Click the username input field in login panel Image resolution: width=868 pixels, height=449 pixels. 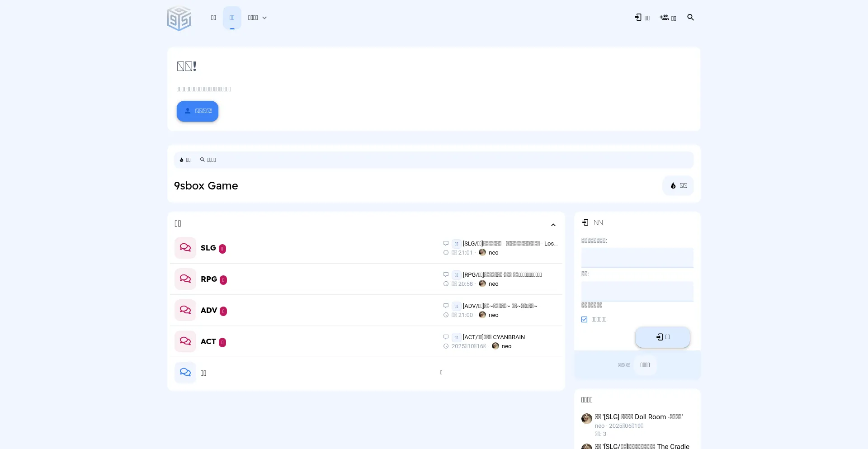[637, 258]
